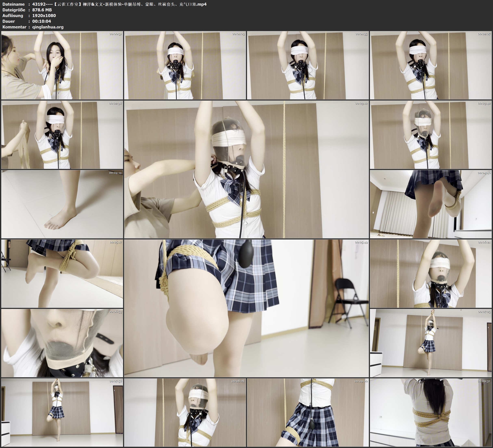Select the 878.6 MB file size value
493x448 pixels.
[42, 10]
